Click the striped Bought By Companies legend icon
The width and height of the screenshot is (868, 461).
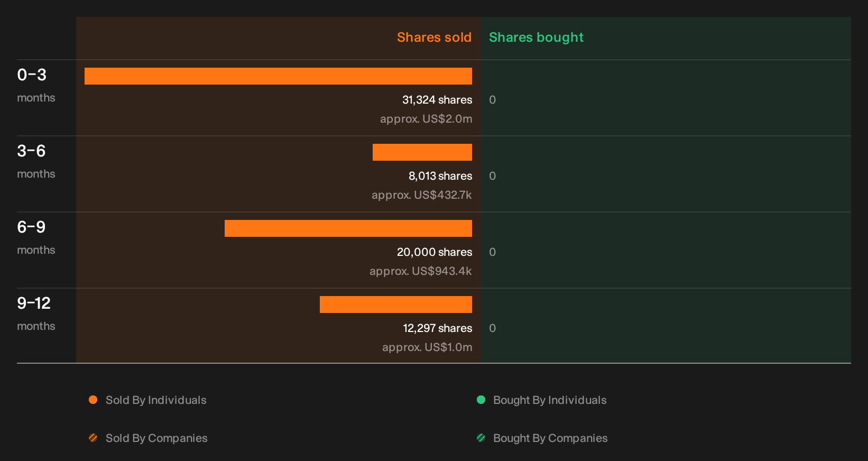(481, 438)
